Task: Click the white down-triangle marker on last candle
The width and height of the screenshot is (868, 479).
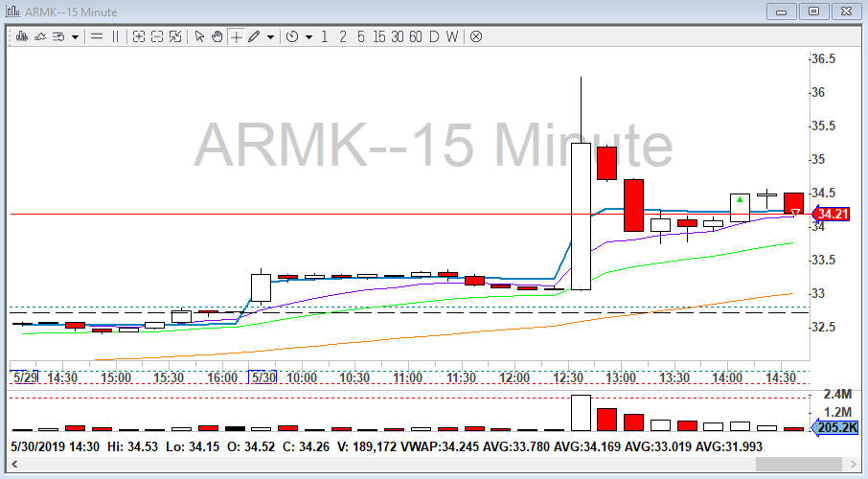Action: click(795, 212)
